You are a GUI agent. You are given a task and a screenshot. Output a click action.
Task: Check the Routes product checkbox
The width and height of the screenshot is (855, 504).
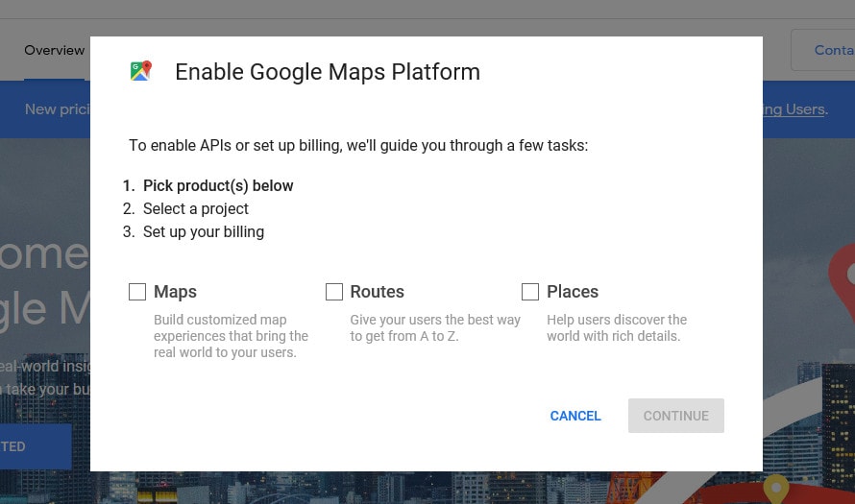[333, 292]
